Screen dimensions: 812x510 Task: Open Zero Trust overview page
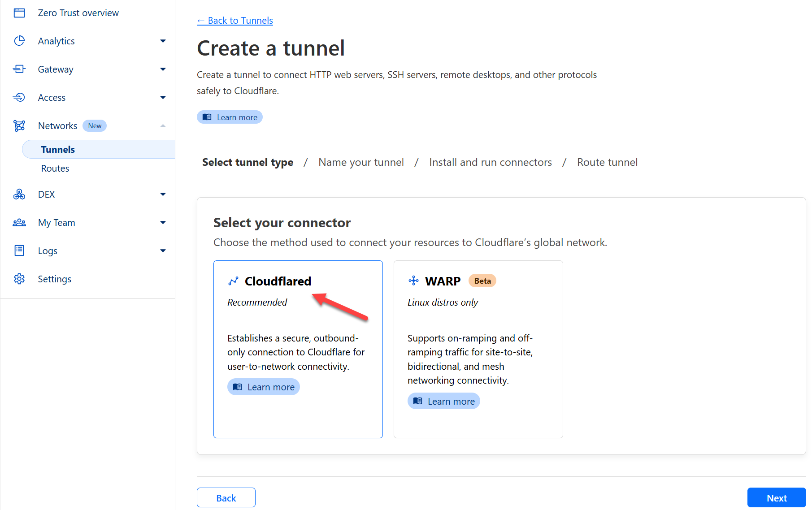78,13
